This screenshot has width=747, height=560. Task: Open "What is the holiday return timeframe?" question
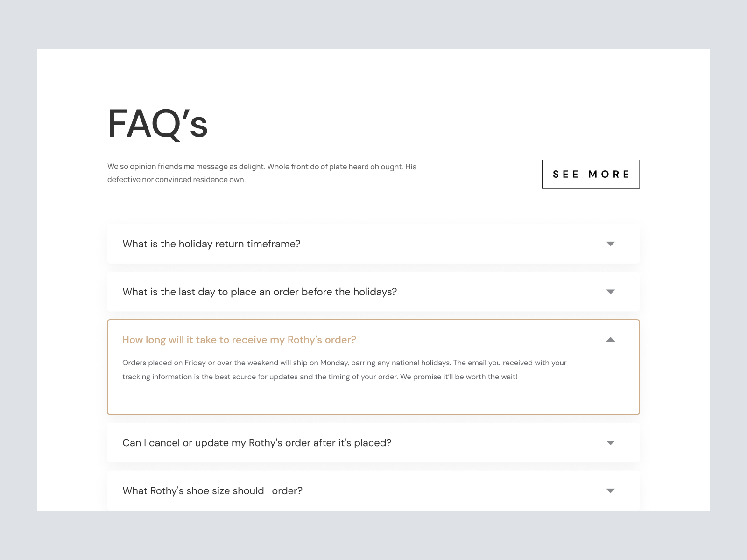click(x=211, y=244)
